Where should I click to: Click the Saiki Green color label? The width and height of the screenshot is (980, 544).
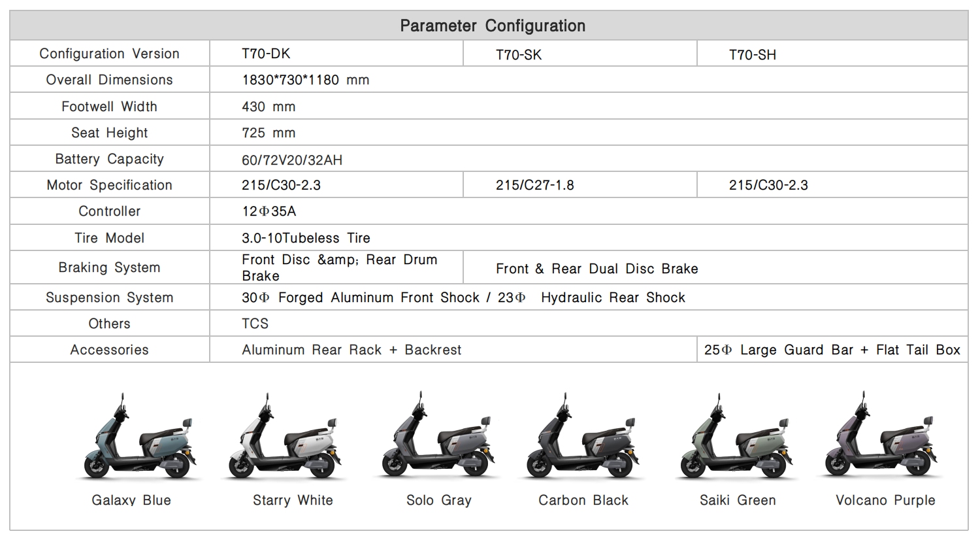(x=738, y=500)
